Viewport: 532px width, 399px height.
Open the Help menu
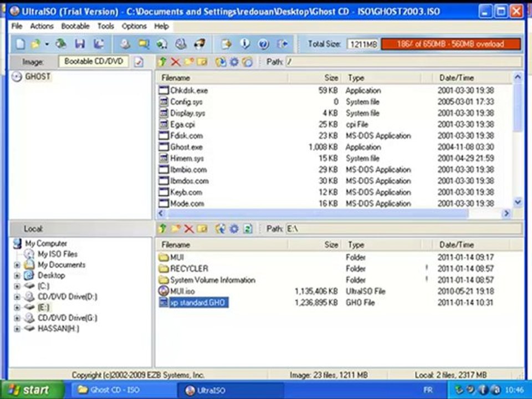coord(161,26)
